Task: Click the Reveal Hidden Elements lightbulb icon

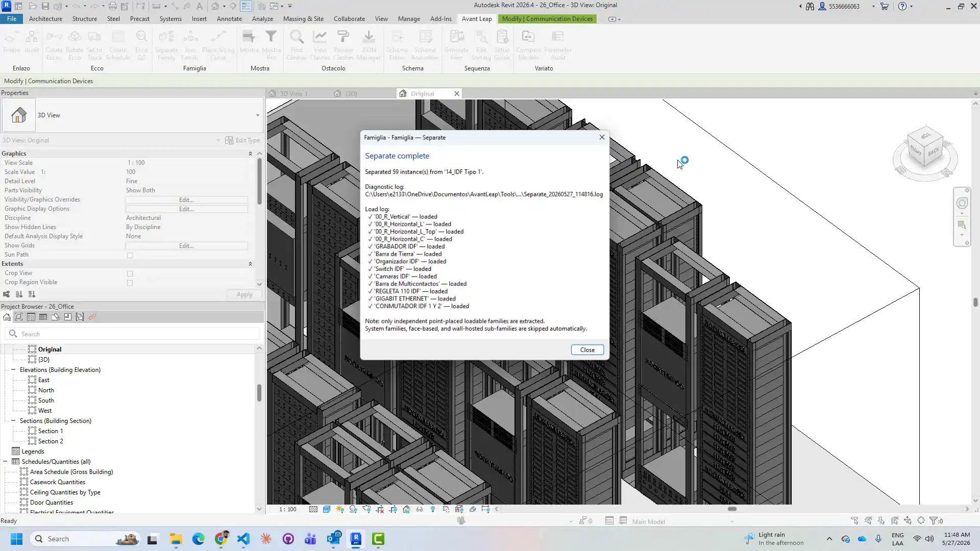Action: point(433,509)
